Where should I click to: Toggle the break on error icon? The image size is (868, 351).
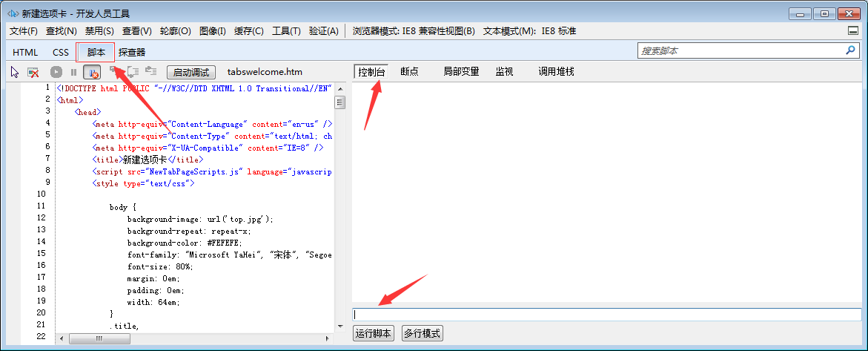coord(92,72)
